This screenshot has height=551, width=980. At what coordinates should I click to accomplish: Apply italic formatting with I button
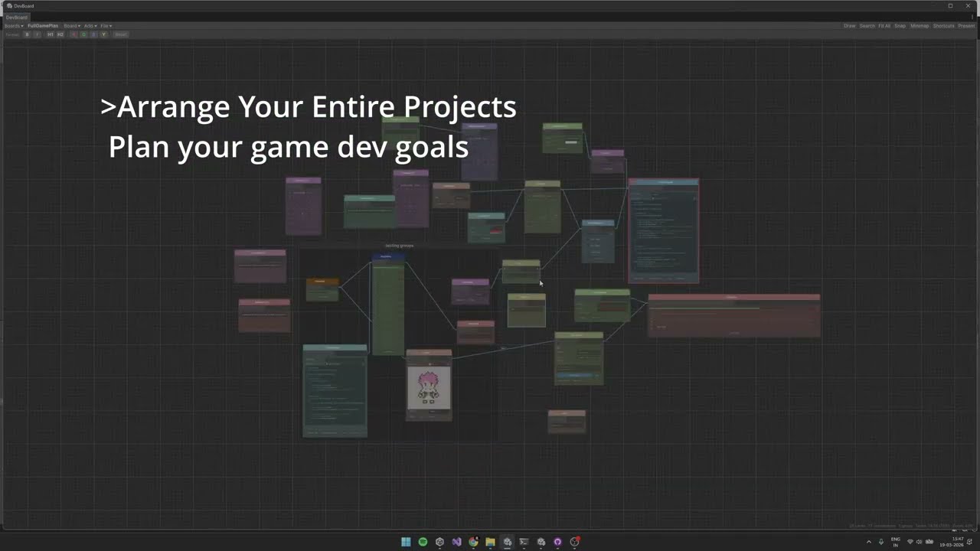[x=38, y=34]
